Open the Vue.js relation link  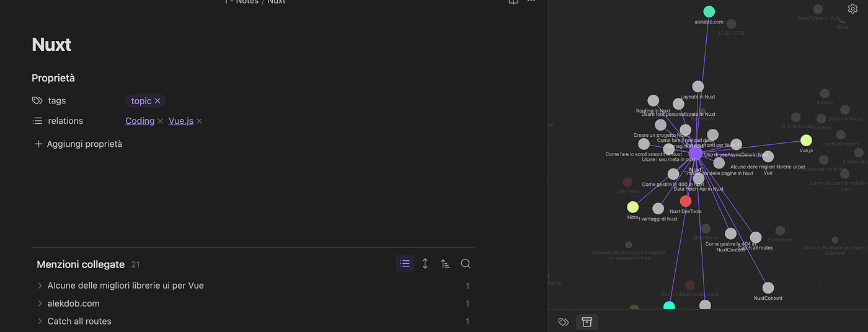(180, 121)
